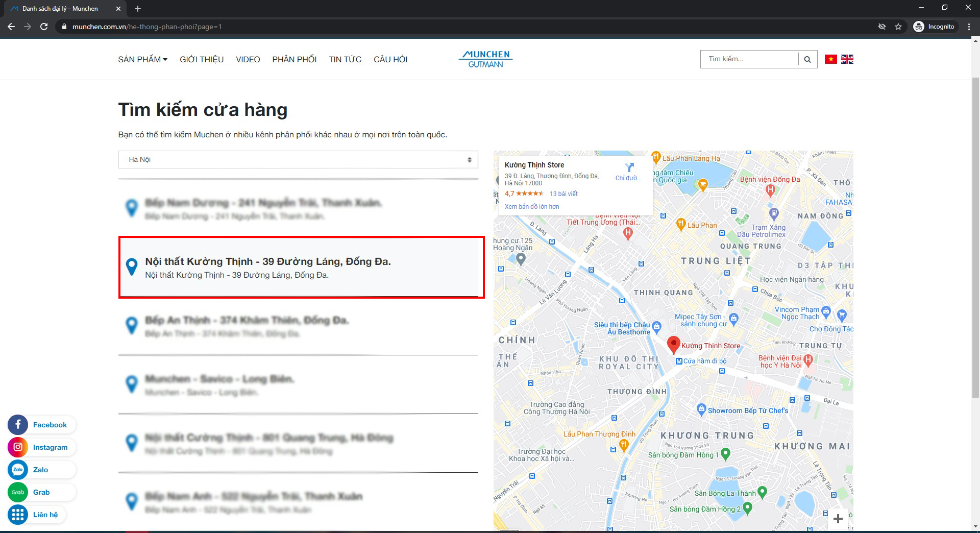Click the pin icon of Kường Thịnh entry
This screenshot has width=980, height=533.
[132, 267]
